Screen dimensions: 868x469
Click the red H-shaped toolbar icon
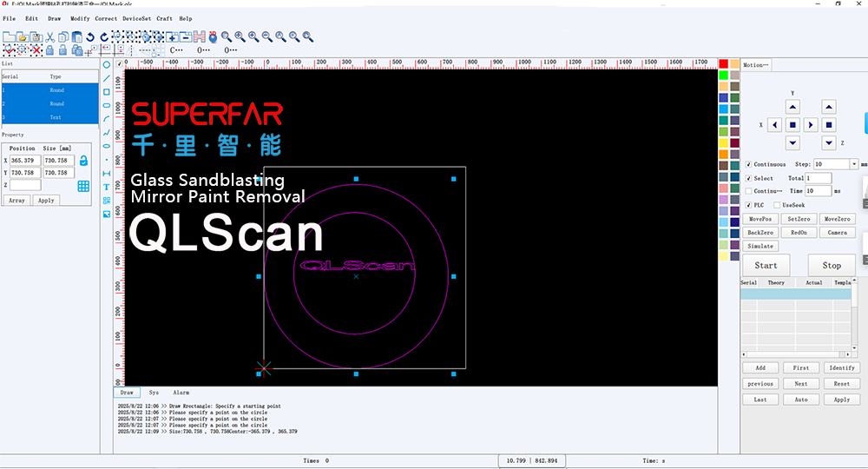[x=200, y=37]
